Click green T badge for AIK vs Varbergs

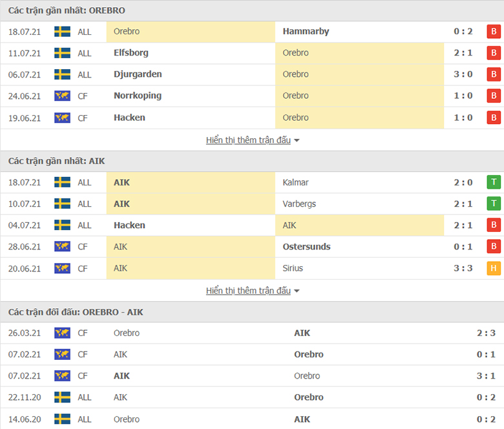tap(494, 204)
